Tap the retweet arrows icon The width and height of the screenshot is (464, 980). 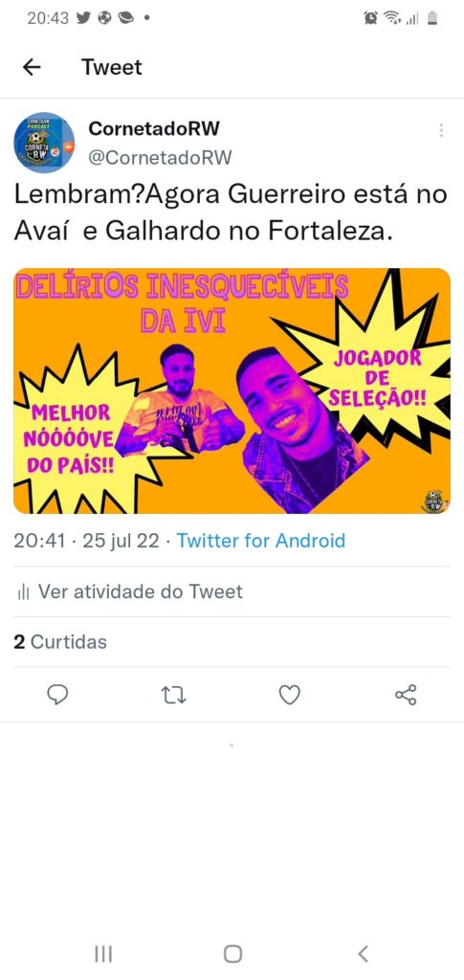[173, 695]
